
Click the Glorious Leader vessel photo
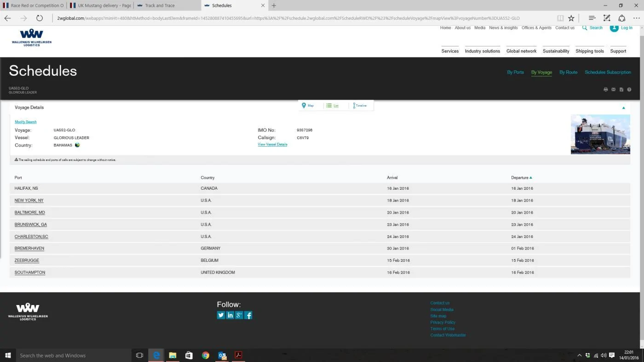pos(600,134)
